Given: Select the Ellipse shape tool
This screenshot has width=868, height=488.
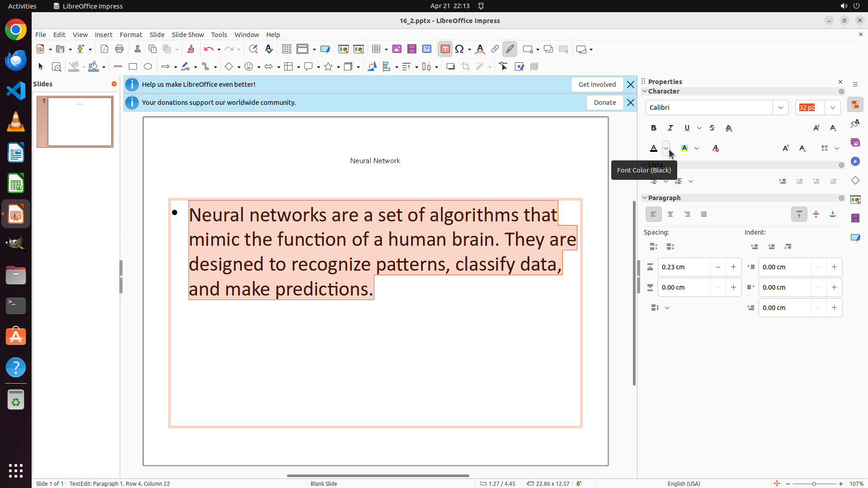Looking at the screenshot, I should pos(148,67).
